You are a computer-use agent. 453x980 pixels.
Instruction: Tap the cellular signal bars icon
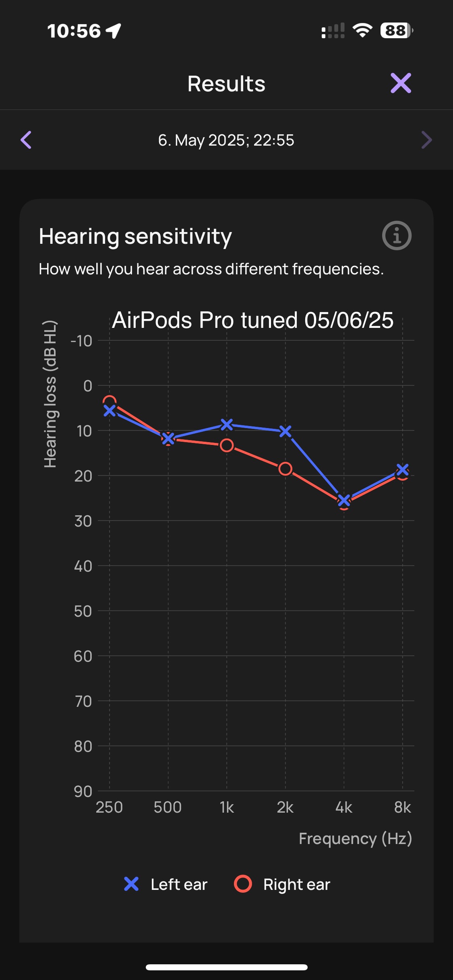pyautogui.click(x=333, y=31)
